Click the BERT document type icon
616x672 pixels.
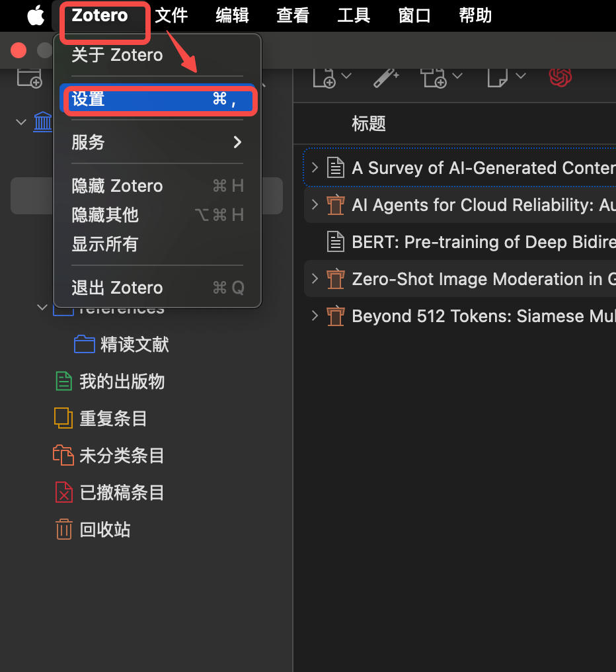pos(335,241)
